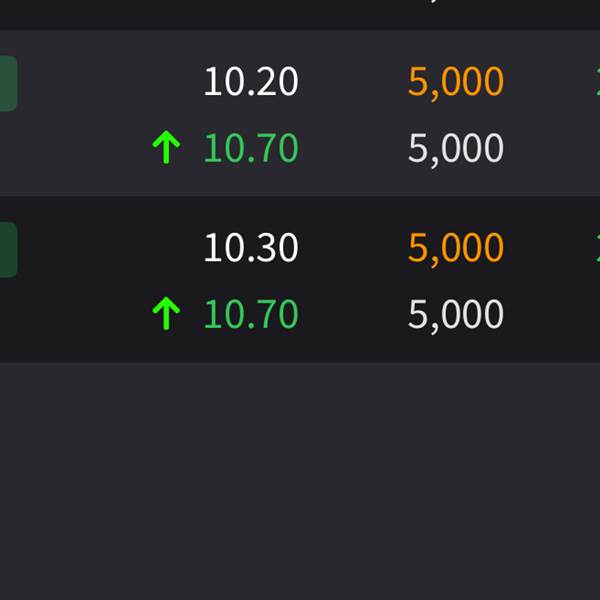Click green 10.70 price below 10.20

pos(251,149)
